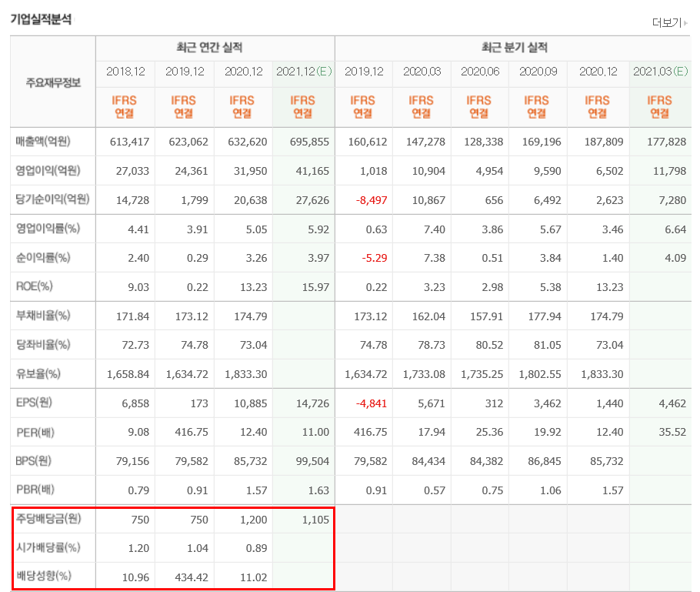
Task: Click the 2021.12(E) estimate column header
Action: [x=304, y=72]
